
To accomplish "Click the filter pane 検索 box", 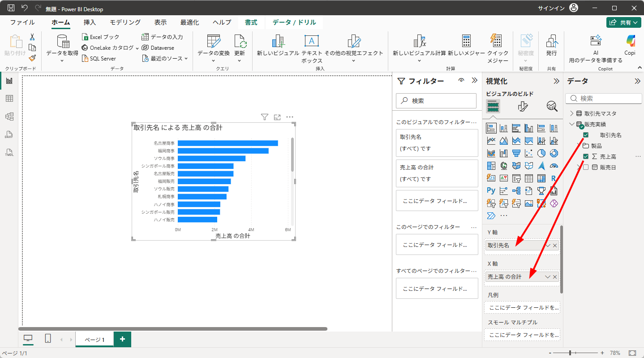I will pyautogui.click(x=436, y=101).
